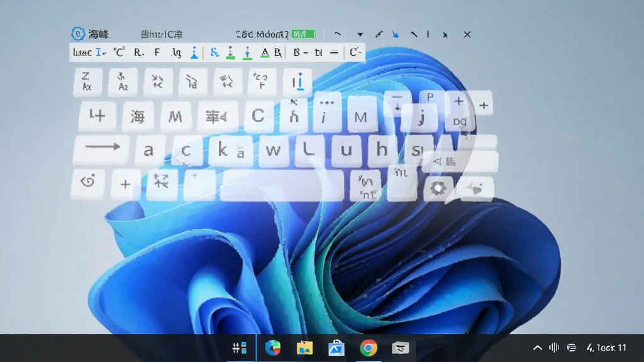Image resolution: width=644 pixels, height=362 pixels.
Task: Tap the italic 'i' key with three dots
Action: pyautogui.click(x=326, y=113)
